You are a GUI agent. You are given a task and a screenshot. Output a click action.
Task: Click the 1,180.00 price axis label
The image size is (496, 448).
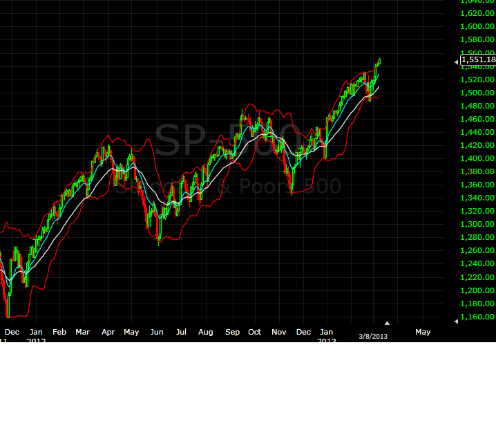(477, 304)
